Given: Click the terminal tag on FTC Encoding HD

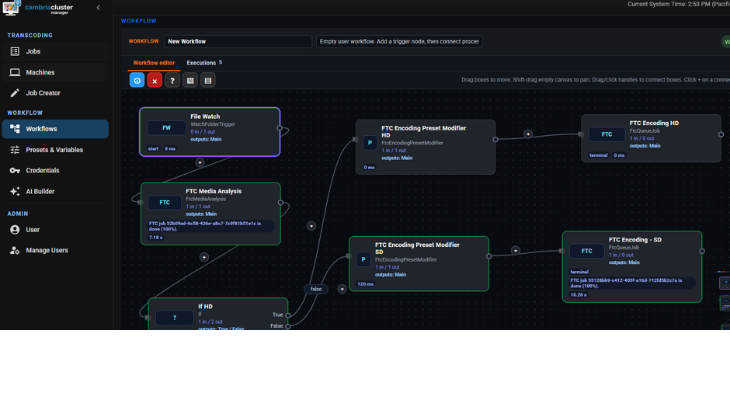Looking at the screenshot, I should (x=598, y=156).
